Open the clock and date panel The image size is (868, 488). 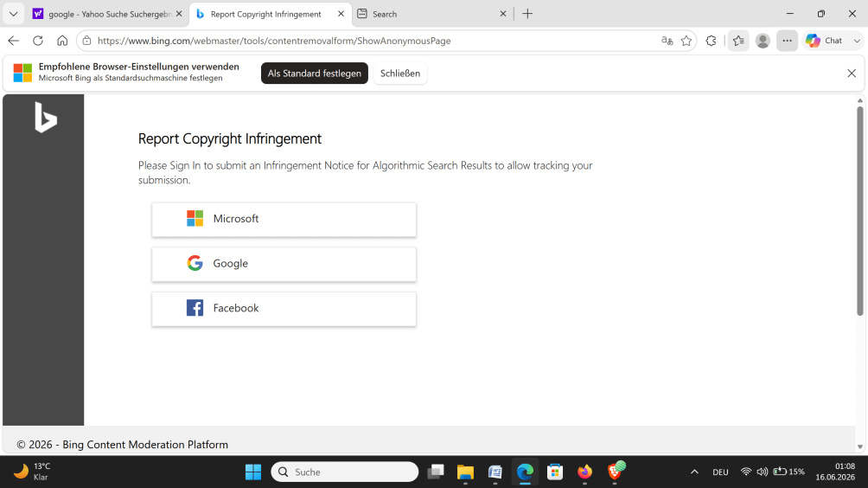(835, 472)
